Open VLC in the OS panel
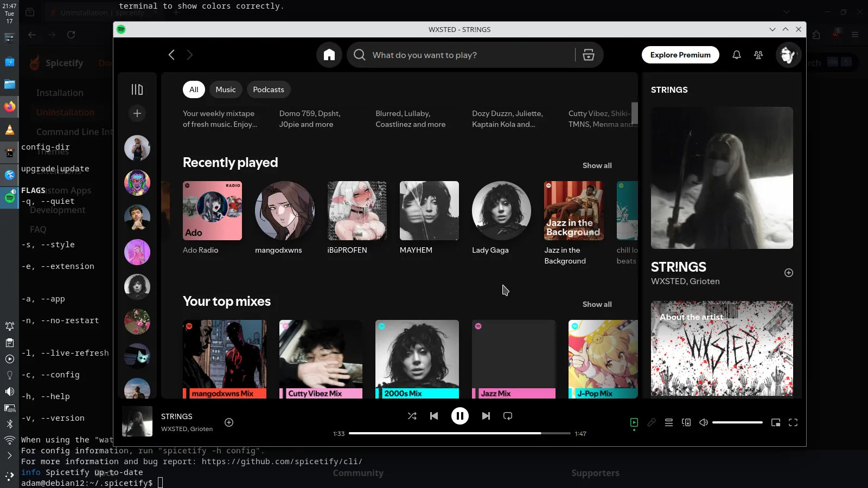 tap(10, 130)
